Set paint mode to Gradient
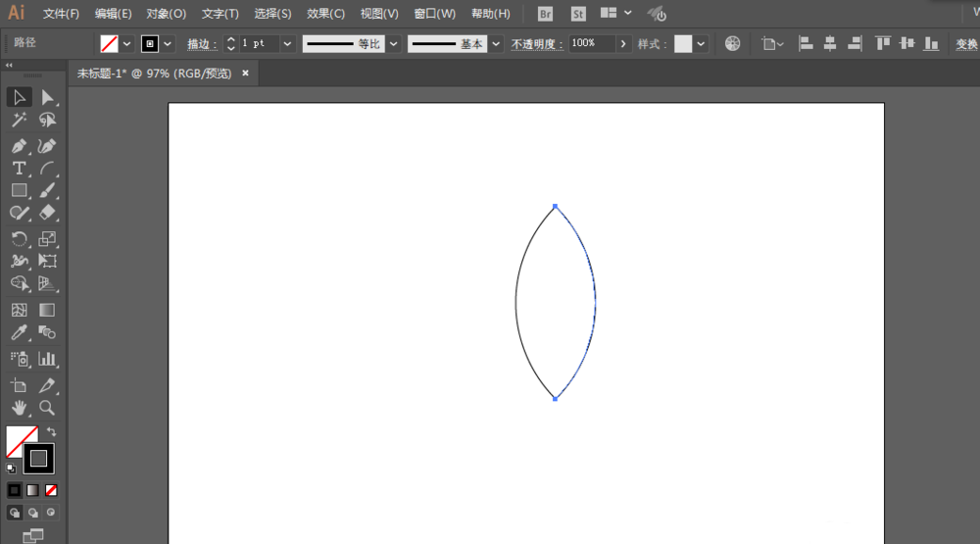The width and height of the screenshot is (980, 544). (x=32, y=490)
